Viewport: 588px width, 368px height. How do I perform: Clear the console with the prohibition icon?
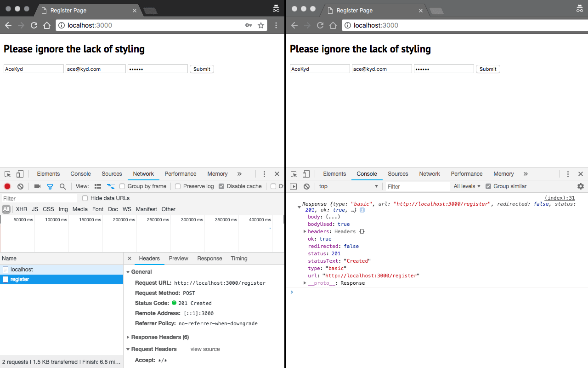(306, 186)
